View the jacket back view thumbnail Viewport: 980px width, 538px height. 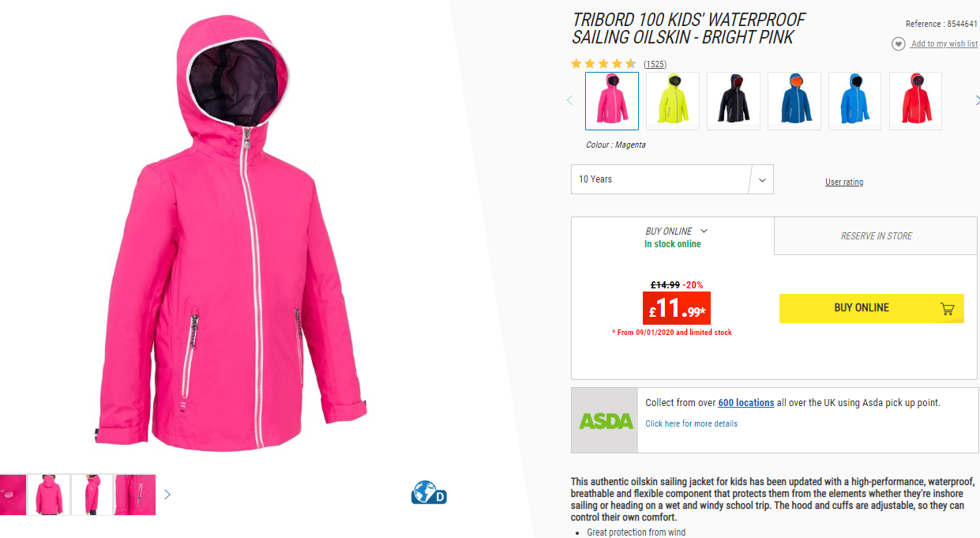pyautogui.click(x=48, y=495)
